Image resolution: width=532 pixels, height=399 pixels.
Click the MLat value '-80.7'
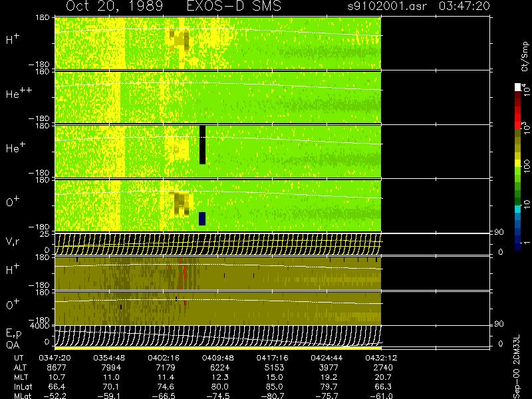point(273,396)
